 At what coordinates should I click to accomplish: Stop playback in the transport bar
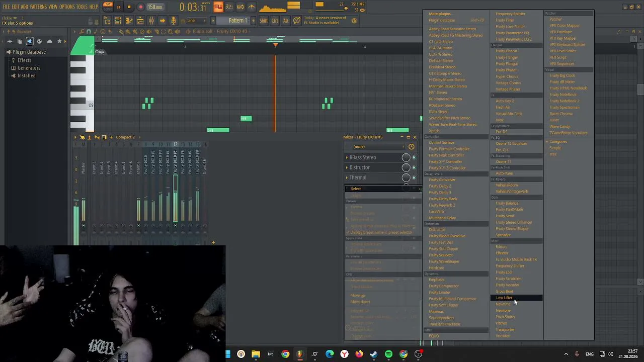129,7
